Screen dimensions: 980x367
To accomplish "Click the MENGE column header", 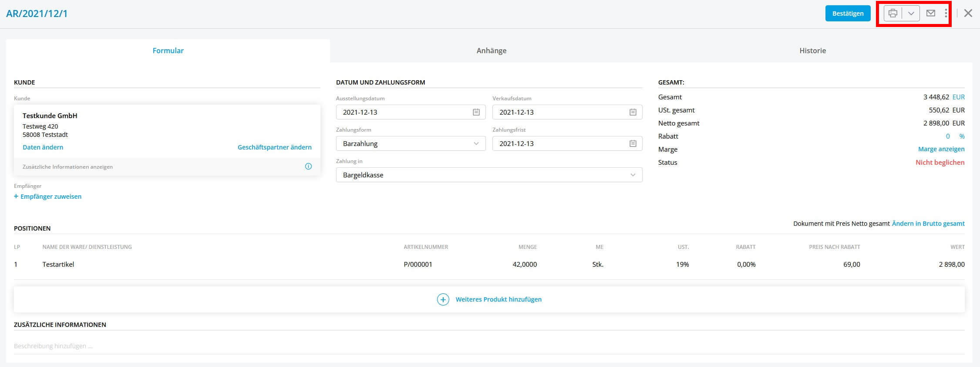I will [x=528, y=247].
